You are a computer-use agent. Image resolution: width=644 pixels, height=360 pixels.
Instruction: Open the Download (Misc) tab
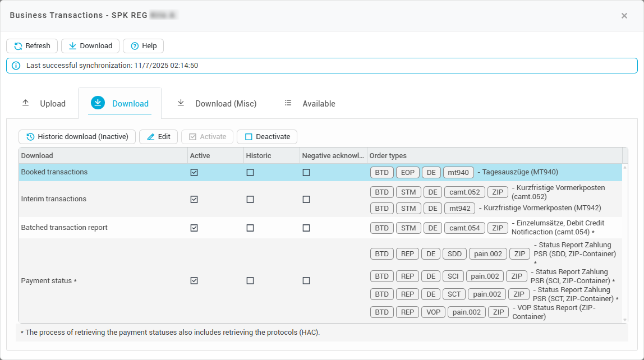[217, 104]
